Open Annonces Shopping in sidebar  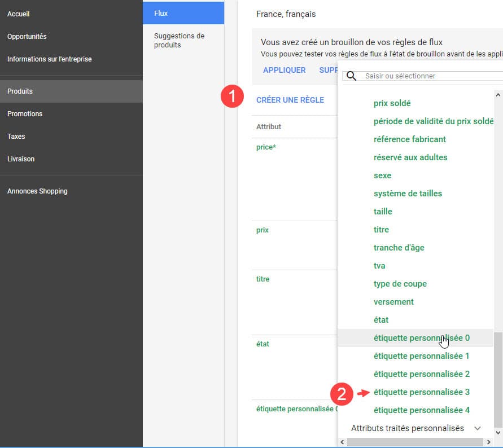pos(37,191)
